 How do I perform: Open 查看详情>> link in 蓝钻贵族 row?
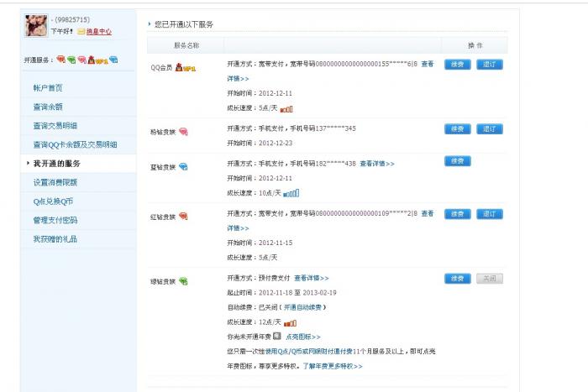377,164
